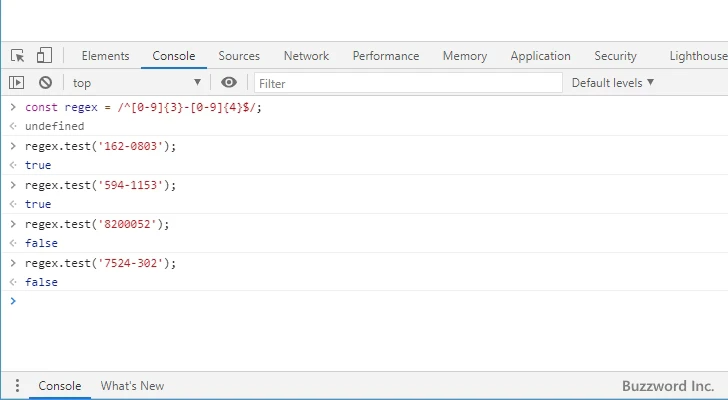This screenshot has height=400, width=728.
Task: Clear the console with the ban icon
Action: pos(45,83)
